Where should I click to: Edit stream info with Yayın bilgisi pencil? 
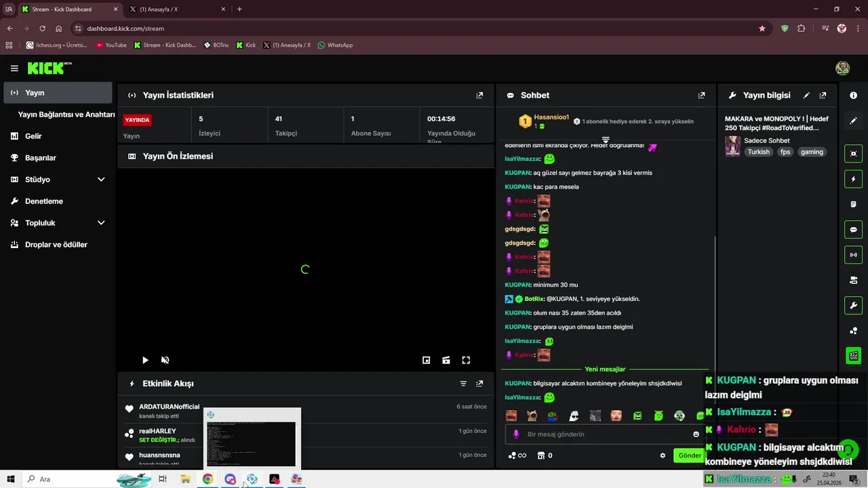[806, 96]
